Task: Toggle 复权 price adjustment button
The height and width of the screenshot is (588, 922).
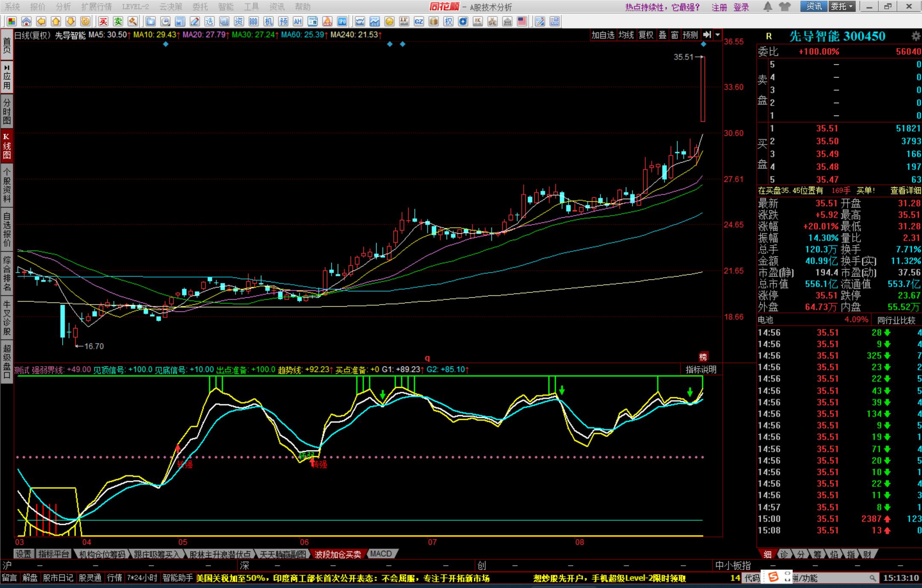Action: click(x=646, y=35)
